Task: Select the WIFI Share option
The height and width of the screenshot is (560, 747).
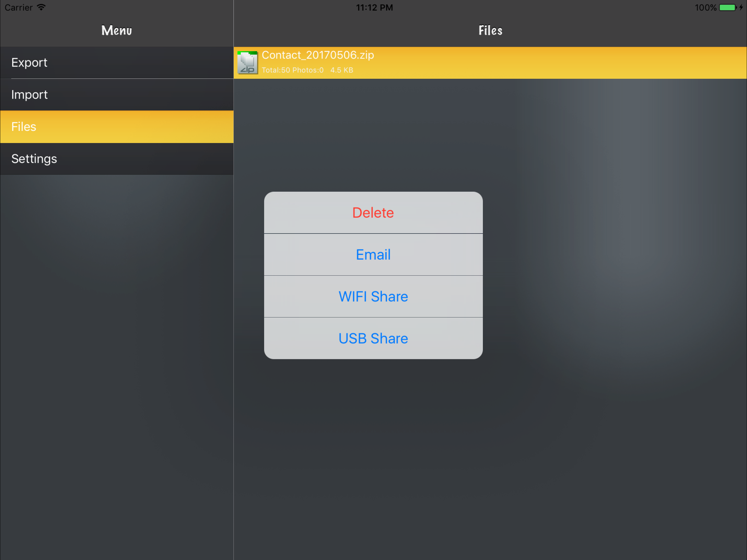Action: (373, 297)
